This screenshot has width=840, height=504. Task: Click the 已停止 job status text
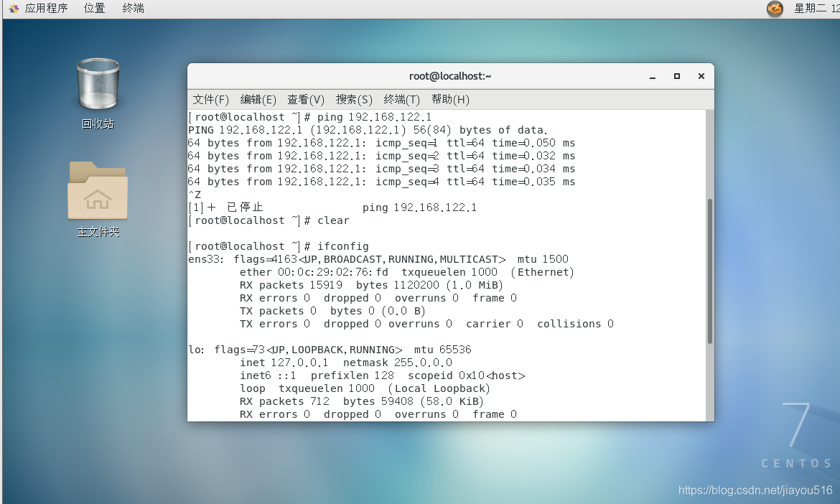(245, 207)
